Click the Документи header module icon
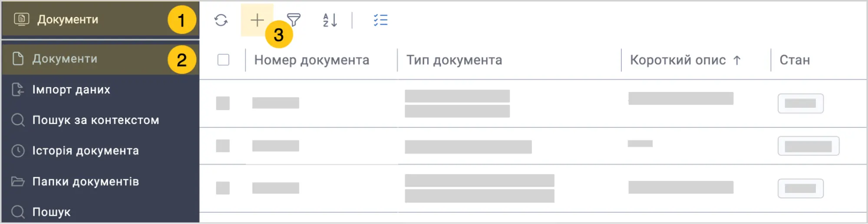 coord(21,19)
